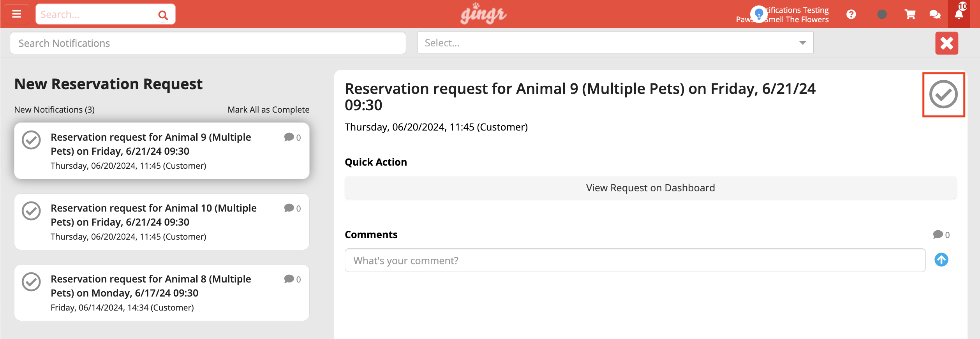Click View Request on Dashboard button
The width and height of the screenshot is (980, 339).
pos(650,188)
